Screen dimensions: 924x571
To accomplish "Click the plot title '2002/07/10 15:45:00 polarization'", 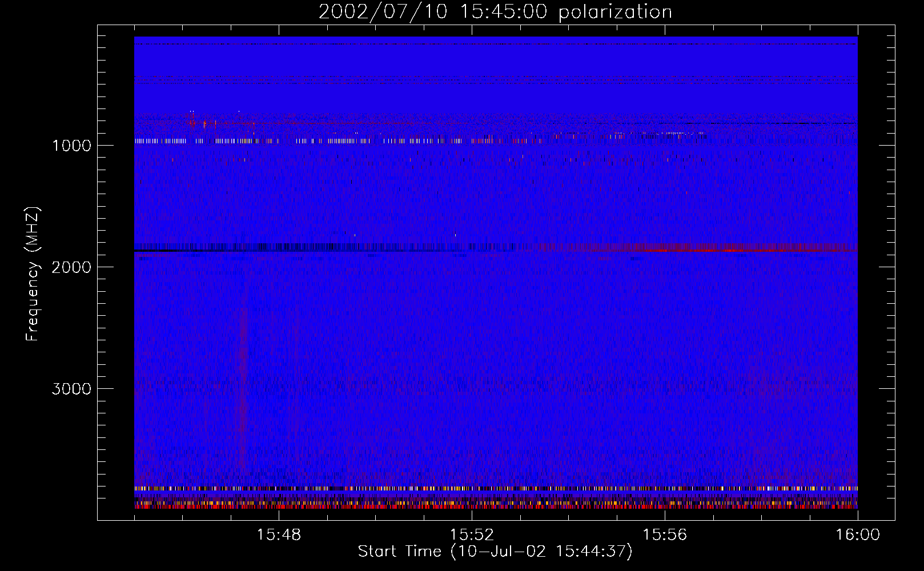I will tap(495, 12).
